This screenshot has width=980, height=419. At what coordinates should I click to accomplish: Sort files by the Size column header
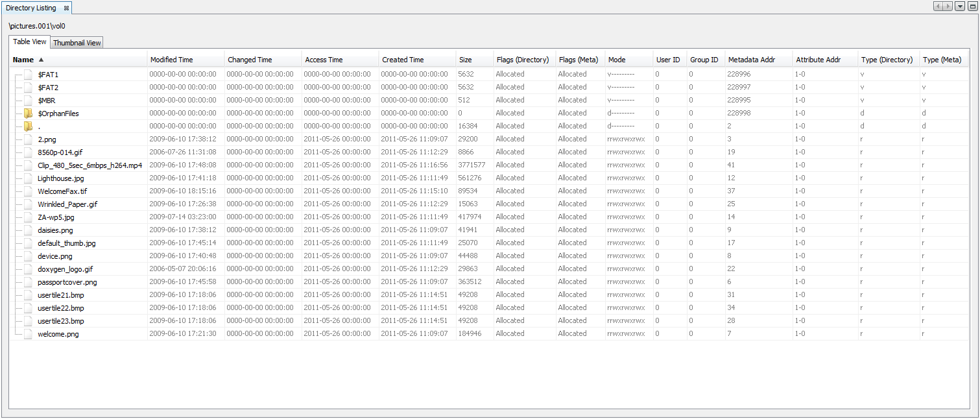pos(466,59)
